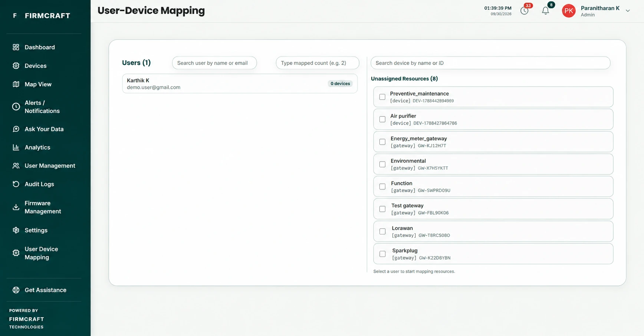644x336 pixels.
Task: Click the GW-SWPRD09U gateway ID text
Action: pyautogui.click(x=434, y=191)
